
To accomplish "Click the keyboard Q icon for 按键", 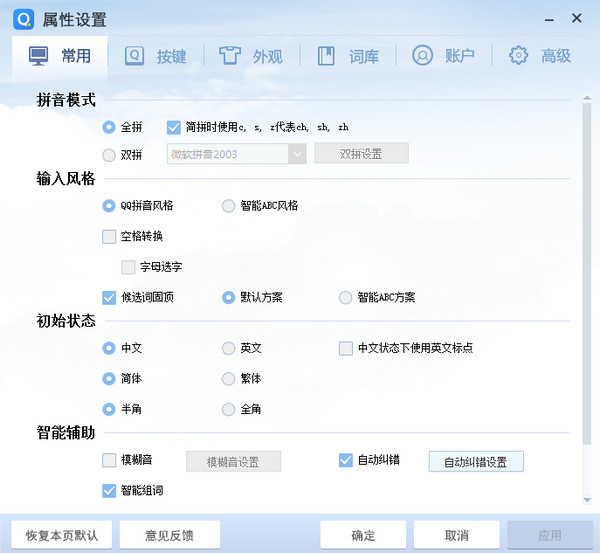I will coord(134,56).
